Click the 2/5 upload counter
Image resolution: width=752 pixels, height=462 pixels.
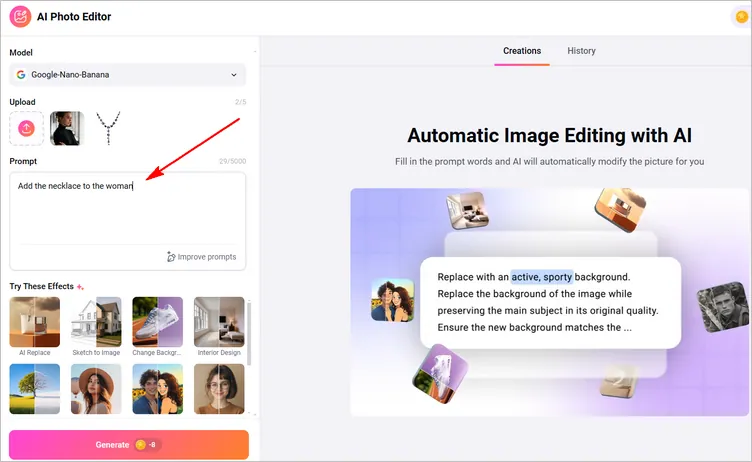click(x=240, y=102)
